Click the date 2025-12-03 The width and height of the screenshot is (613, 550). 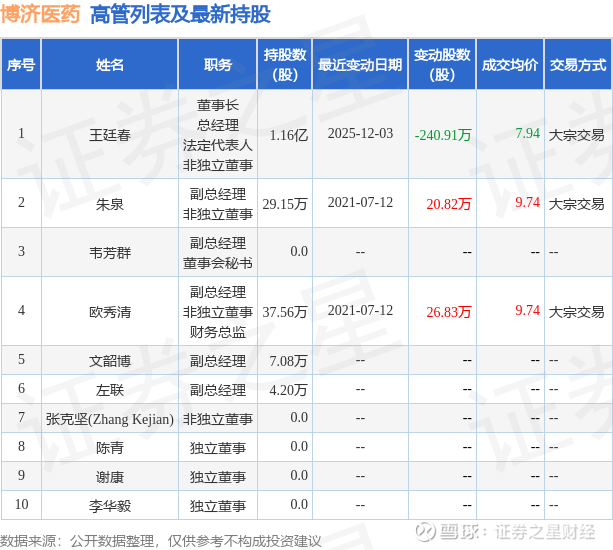coord(360,133)
